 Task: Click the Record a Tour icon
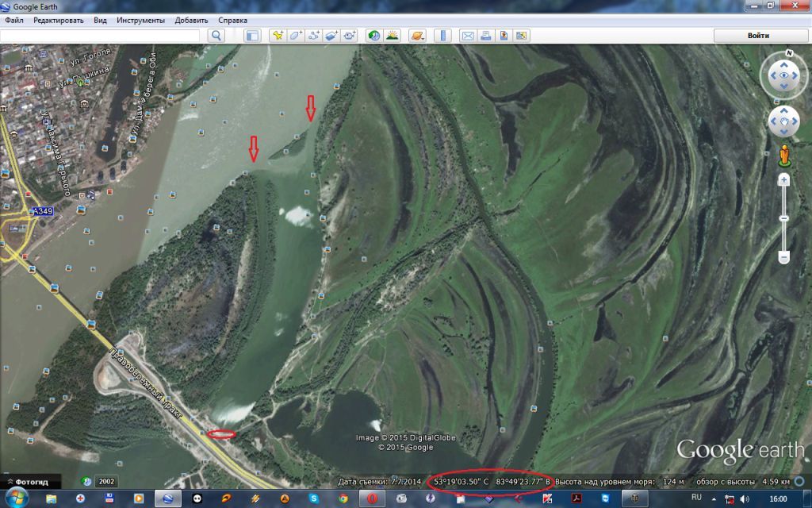coord(350,36)
